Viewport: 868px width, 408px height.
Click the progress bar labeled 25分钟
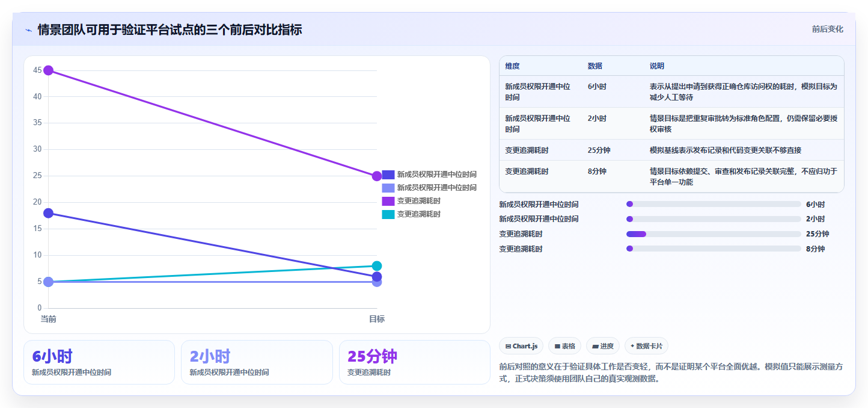point(714,234)
